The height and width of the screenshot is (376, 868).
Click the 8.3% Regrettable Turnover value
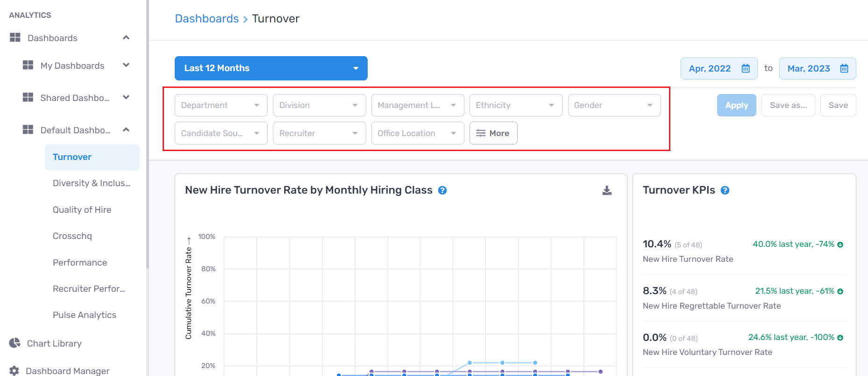655,291
